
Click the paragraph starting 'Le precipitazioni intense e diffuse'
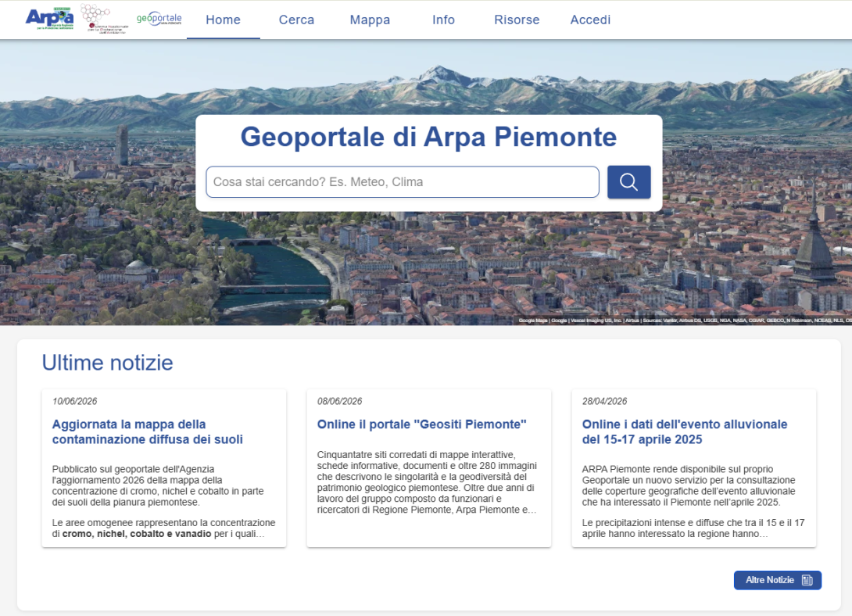pos(693,528)
